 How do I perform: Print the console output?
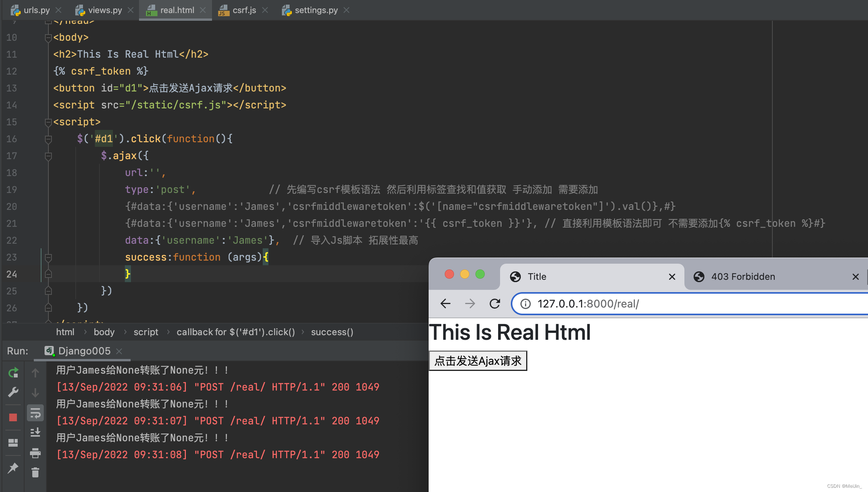[35, 453]
